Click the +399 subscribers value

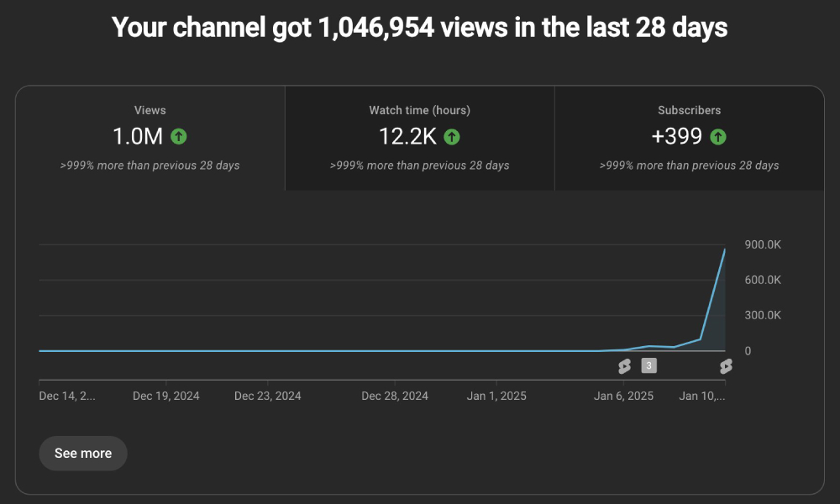(677, 136)
